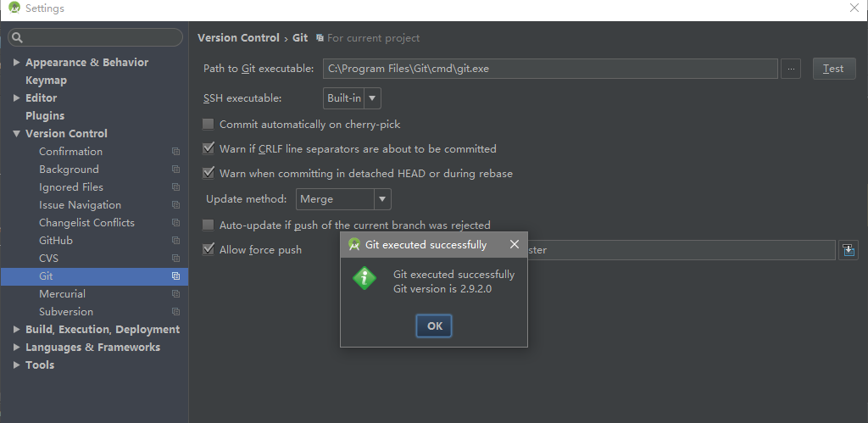
Task: Toggle Allow force push checkbox
Action: (x=209, y=250)
